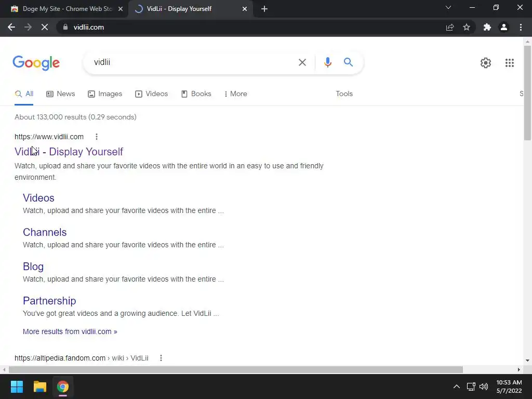Start voice search with the microphone
The height and width of the screenshot is (399, 532).
[x=327, y=62]
